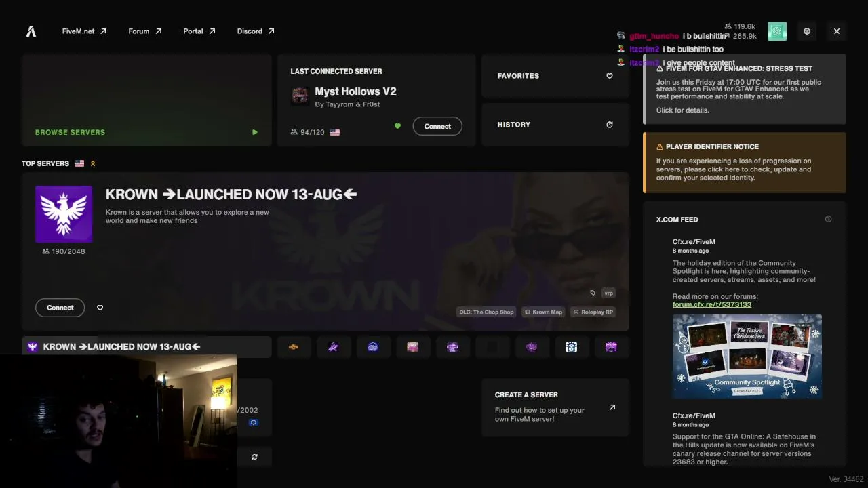Screen dimensions: 868x488
Task: Click the US flag beside Top Servers
Action: tap(79, 163)
